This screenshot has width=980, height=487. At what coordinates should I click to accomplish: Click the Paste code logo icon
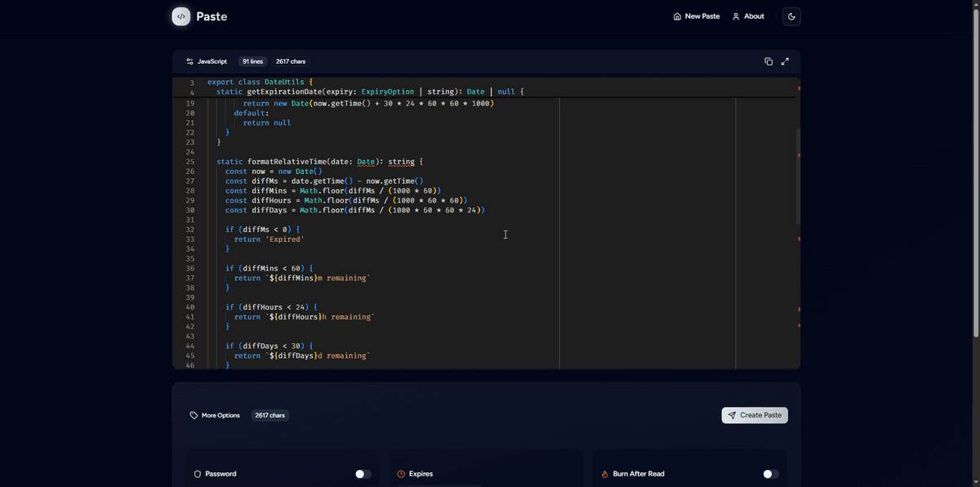[x=181, y=16]
